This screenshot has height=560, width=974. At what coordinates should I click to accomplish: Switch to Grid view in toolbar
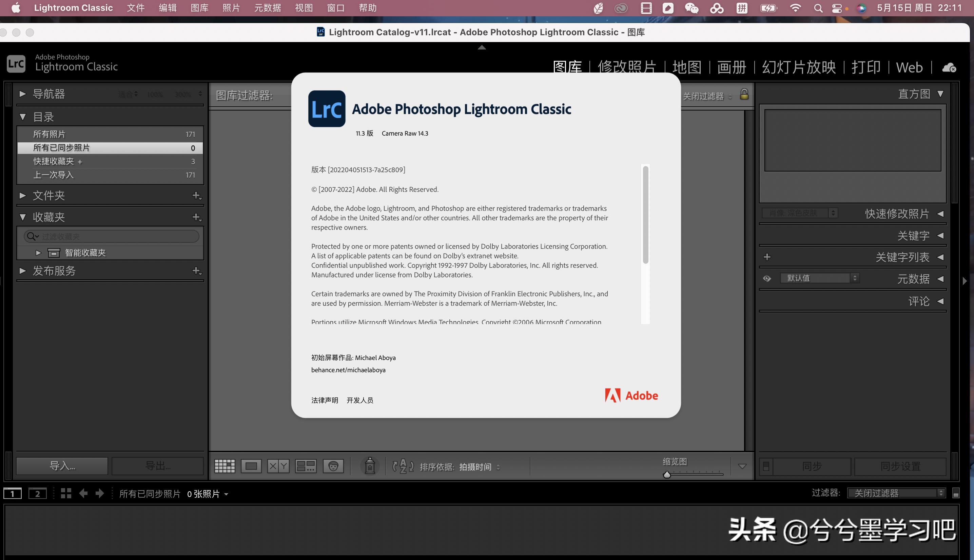click(224, 466)
